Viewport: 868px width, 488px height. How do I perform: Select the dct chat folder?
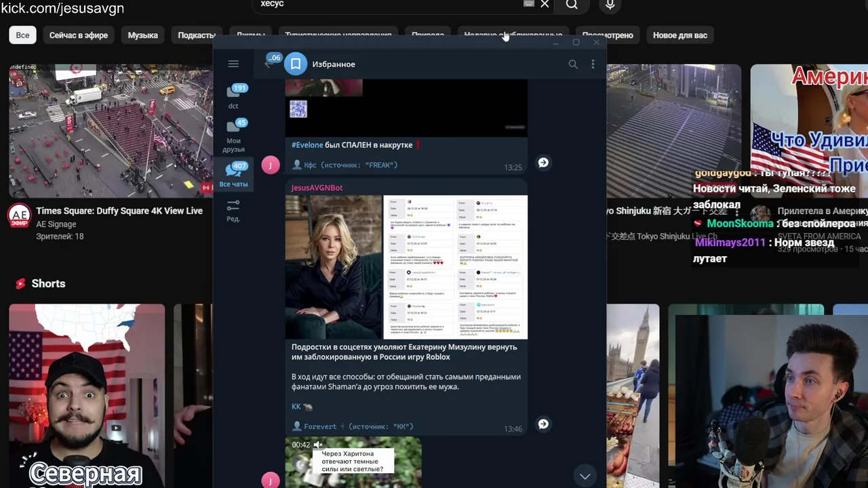point(233,96)
